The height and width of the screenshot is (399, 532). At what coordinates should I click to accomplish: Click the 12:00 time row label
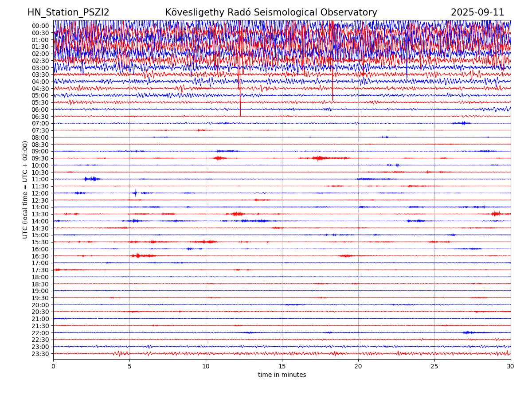[x=40, y=193]
